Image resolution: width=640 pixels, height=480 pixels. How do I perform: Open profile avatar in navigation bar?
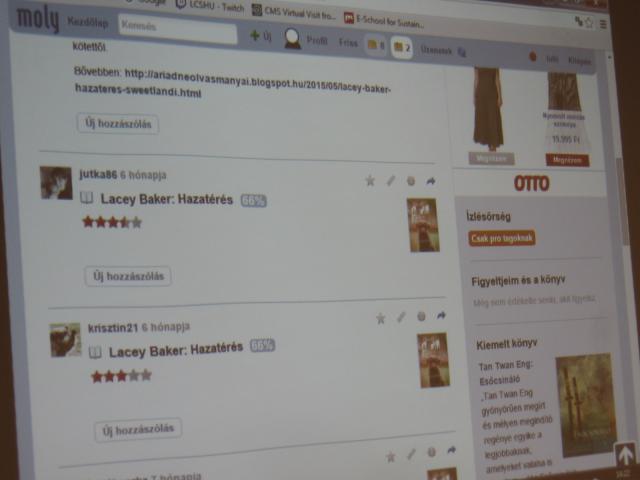point(292,39)
